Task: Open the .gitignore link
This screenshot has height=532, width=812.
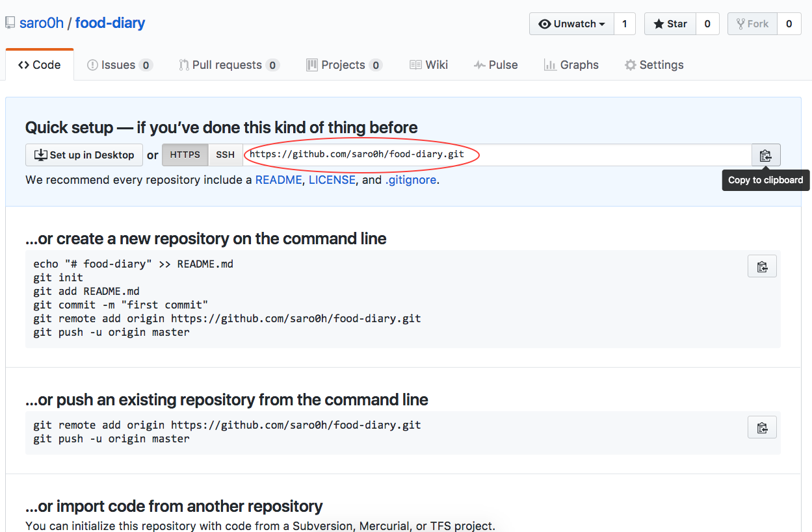Action: click(x=411, y=180)
